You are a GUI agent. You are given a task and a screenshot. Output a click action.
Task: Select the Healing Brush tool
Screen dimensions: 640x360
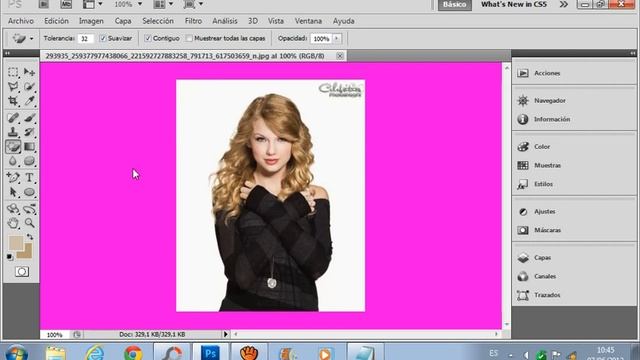13,118
